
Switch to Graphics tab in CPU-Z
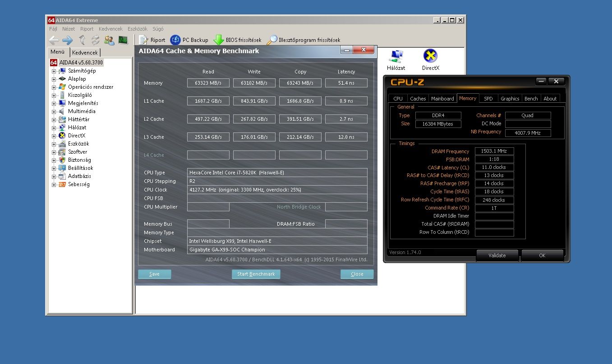[x=510, y=98]
